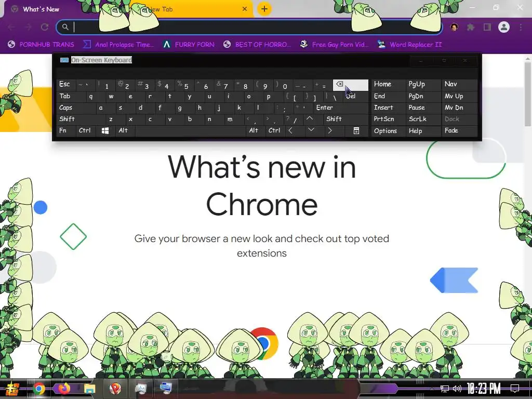
Task: Click the Del key on the keyboard
Action: [x=355, y=96]
